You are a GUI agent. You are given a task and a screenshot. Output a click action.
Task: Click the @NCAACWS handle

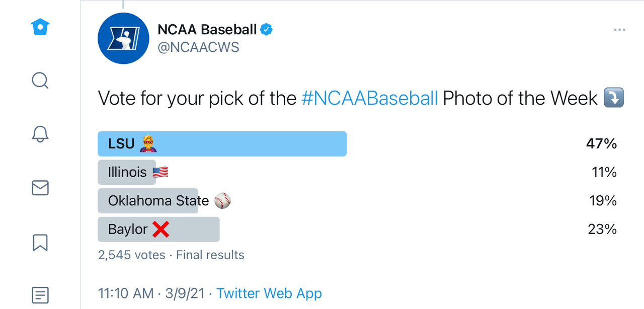[x=198, y=47]
